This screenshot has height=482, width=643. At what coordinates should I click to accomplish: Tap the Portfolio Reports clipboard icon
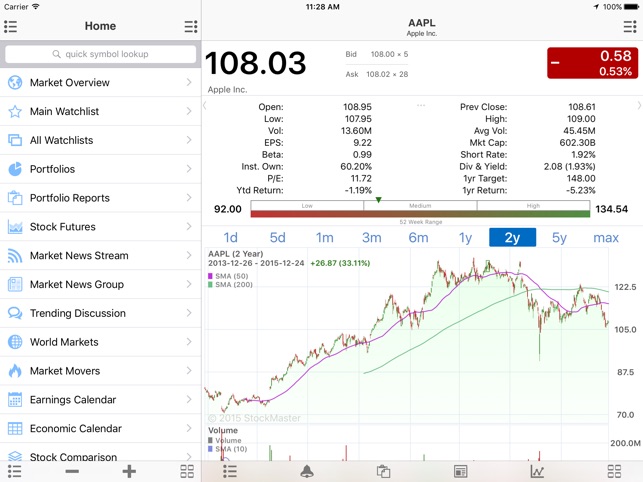15,198
